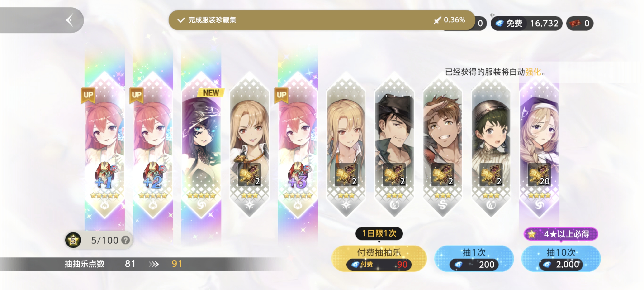
Task: Open the help question mark near 5/100
Action: coord(126,240)
